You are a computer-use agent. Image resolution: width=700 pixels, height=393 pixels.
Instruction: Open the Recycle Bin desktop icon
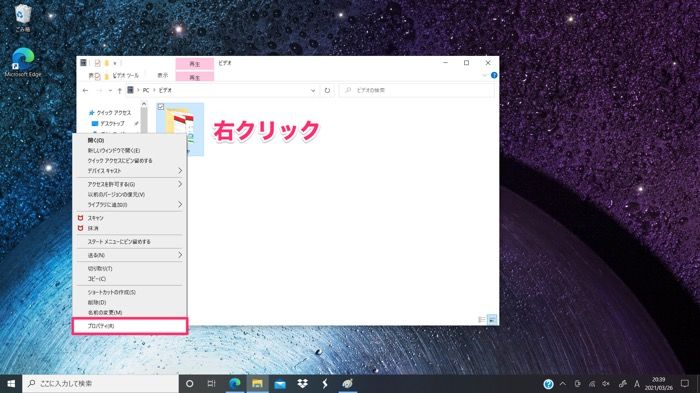pos(22,18)
